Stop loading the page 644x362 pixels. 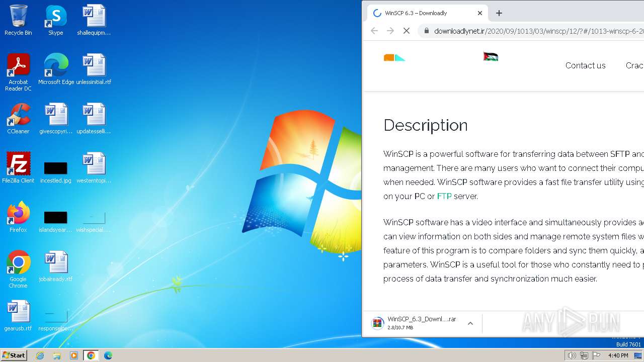pyautogui.click(x=407, y=31)
